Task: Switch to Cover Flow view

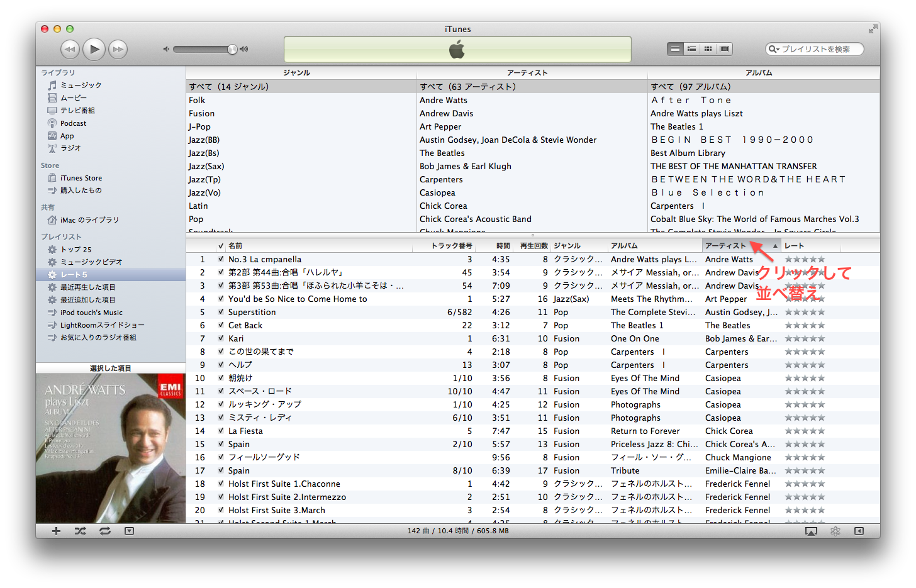Action: [724, 49]
